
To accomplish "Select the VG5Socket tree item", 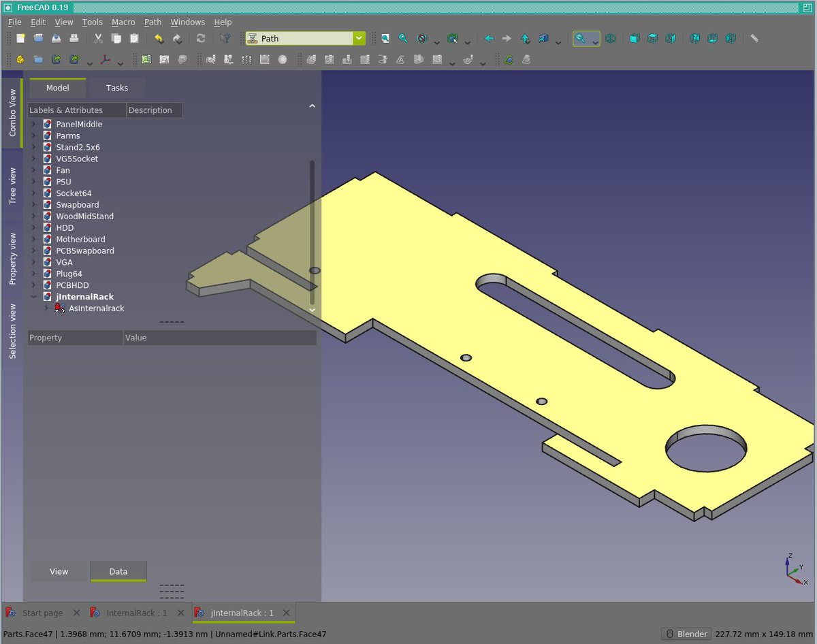I will pos(77,159).
